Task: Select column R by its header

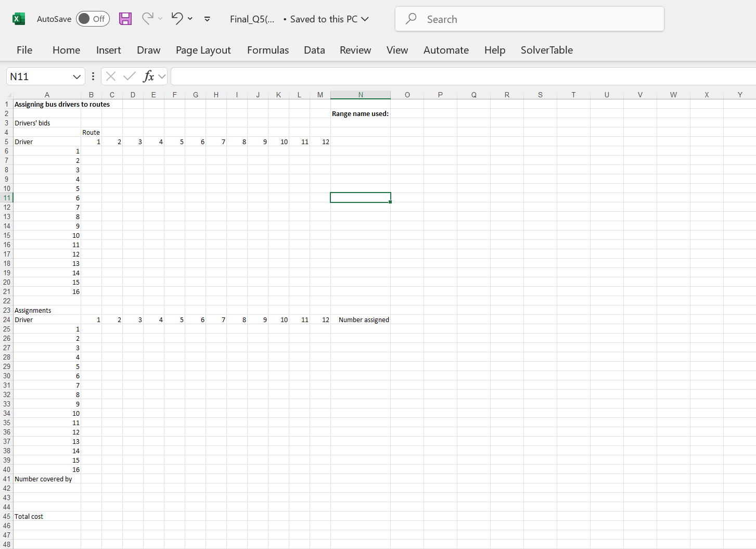Action: point(507,95)
